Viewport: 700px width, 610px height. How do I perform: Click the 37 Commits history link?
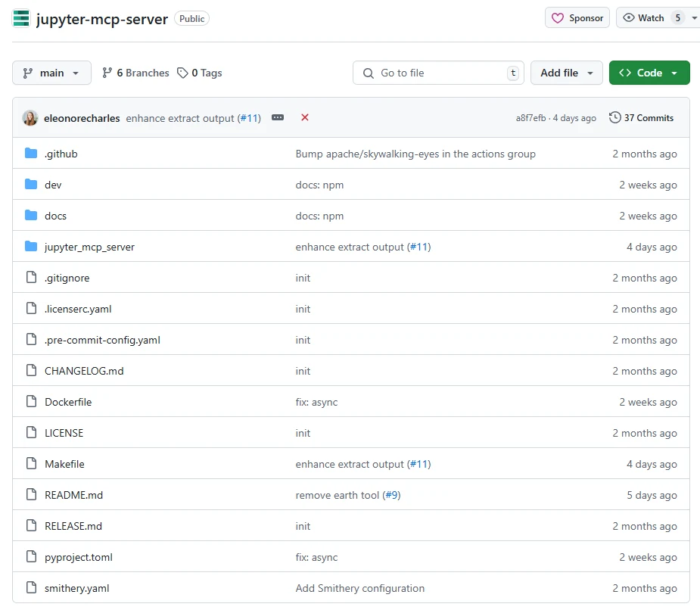[x=649, y=117]
